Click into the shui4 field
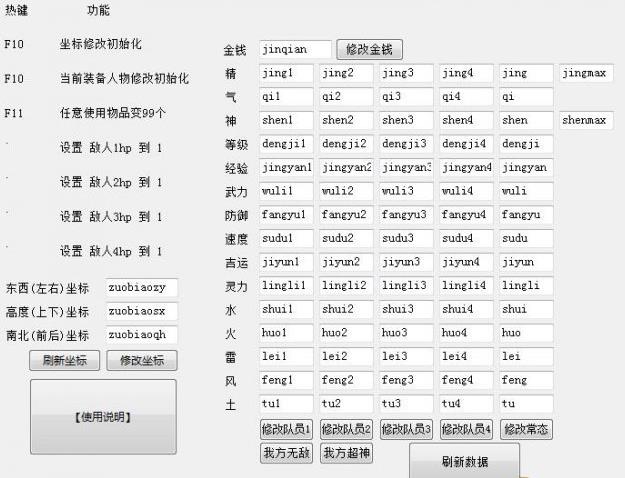This screenshot has height=478, width=625. 466,309
